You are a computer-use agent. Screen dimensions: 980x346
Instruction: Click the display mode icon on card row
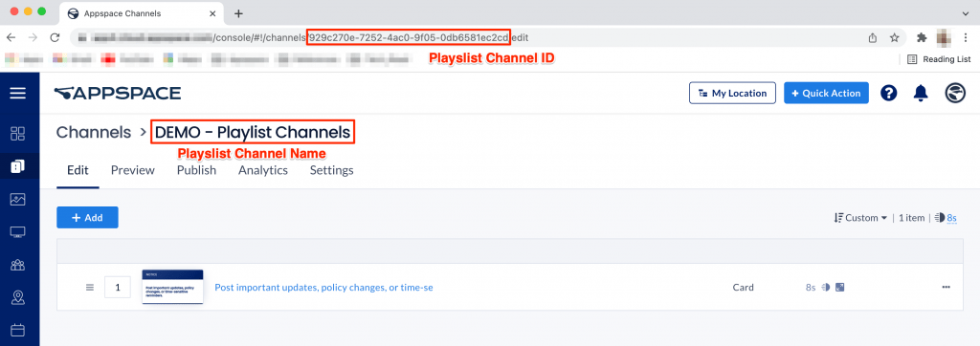click(x=840, y=288)
